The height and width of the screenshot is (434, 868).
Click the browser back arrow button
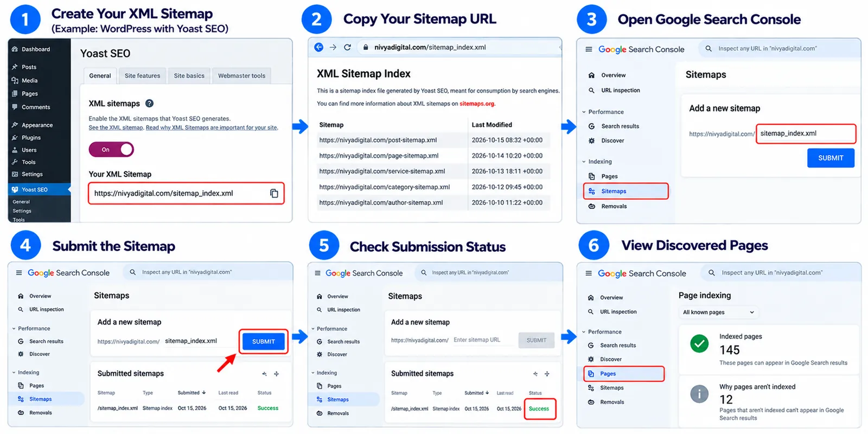tap(318, 47)
